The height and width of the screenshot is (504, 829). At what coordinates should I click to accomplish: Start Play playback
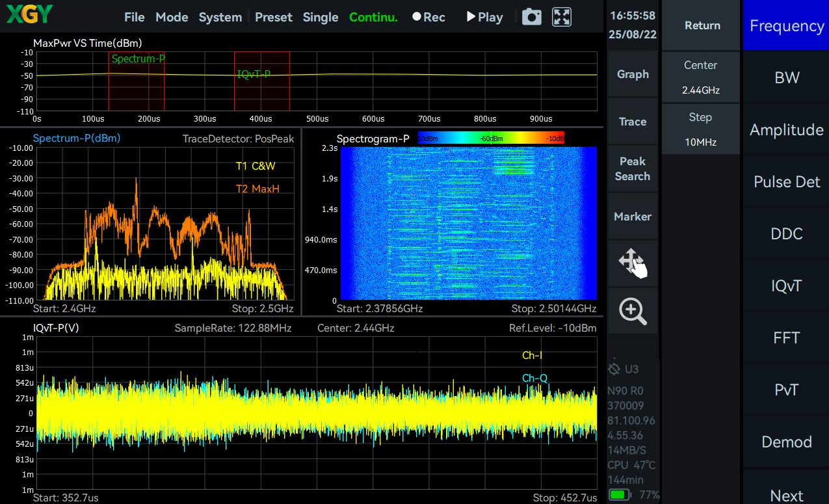coord(485,17)
